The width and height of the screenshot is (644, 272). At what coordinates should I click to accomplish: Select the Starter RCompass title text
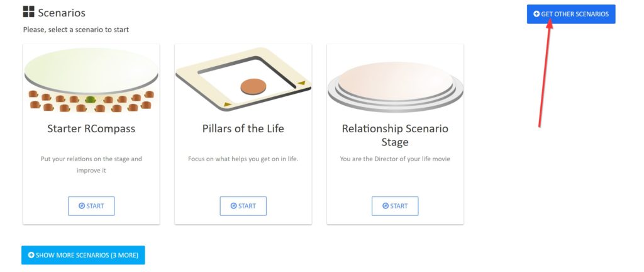click(91, 128)
